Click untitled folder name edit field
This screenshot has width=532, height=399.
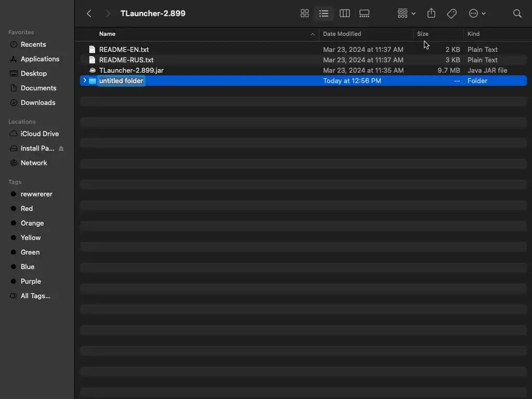tap(122, 81)
